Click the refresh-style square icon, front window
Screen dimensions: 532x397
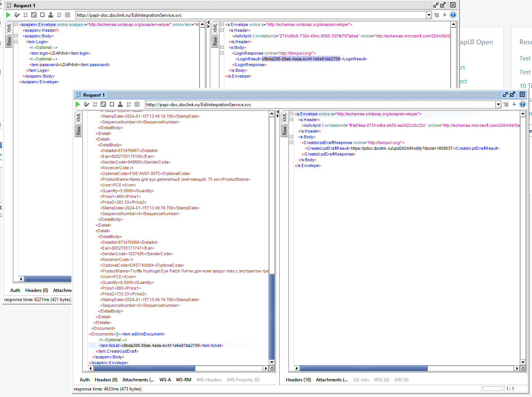point(103,104)
